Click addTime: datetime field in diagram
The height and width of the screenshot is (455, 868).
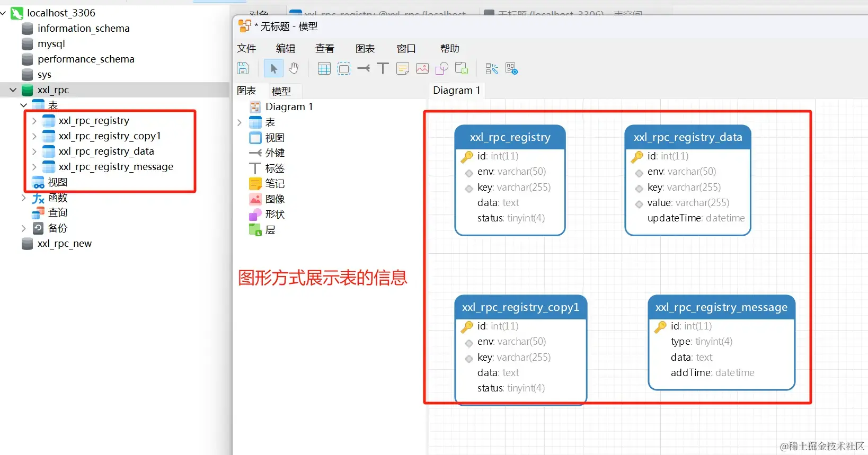[x=712, y=373]
